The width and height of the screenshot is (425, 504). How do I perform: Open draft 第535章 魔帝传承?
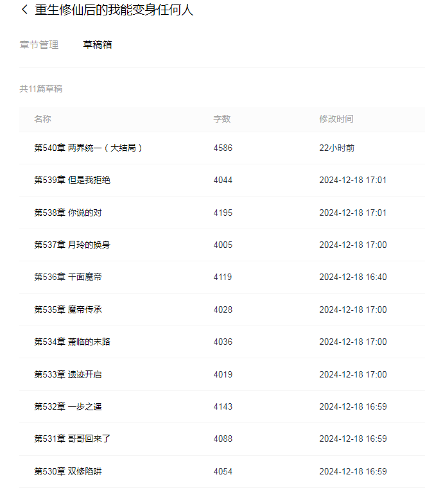[68, 309]
